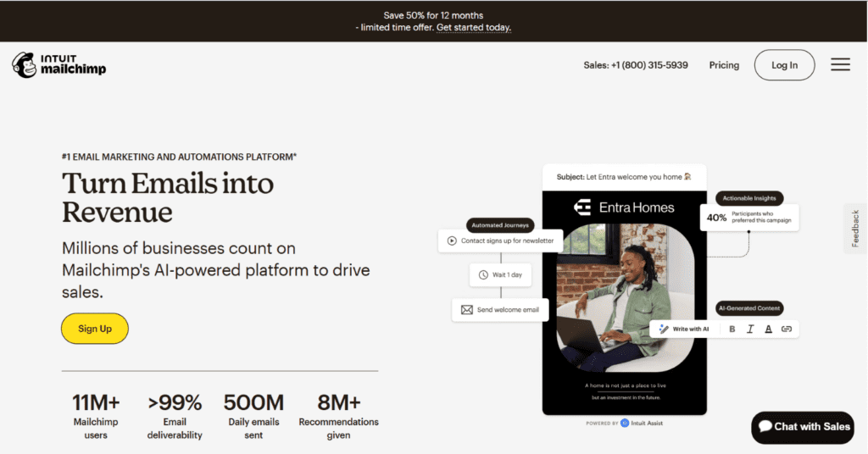Click the Automated Journeys label
Viewport: 868px width, 454px height.
(500, 225)
